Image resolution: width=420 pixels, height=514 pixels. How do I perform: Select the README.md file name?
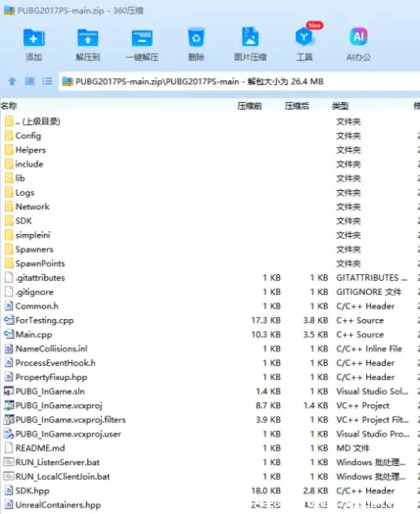(x=40, y=448)
